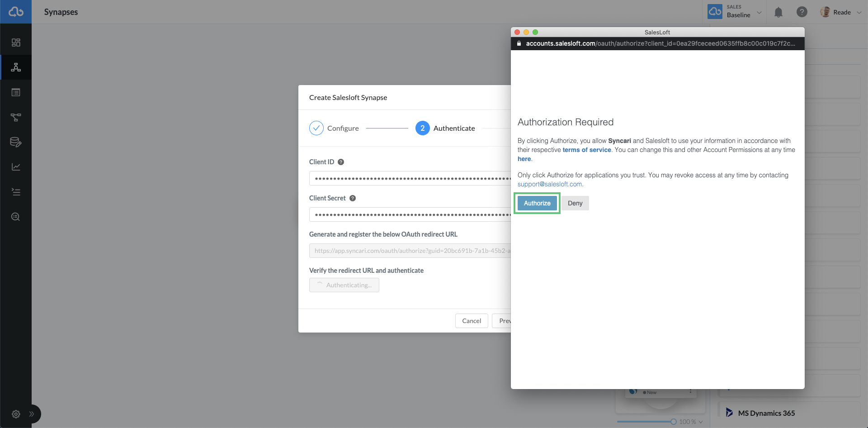This screenshot has width=868, height=428.
Task: Open the 100% zoom dropdown
Action: tap(691, 422)
